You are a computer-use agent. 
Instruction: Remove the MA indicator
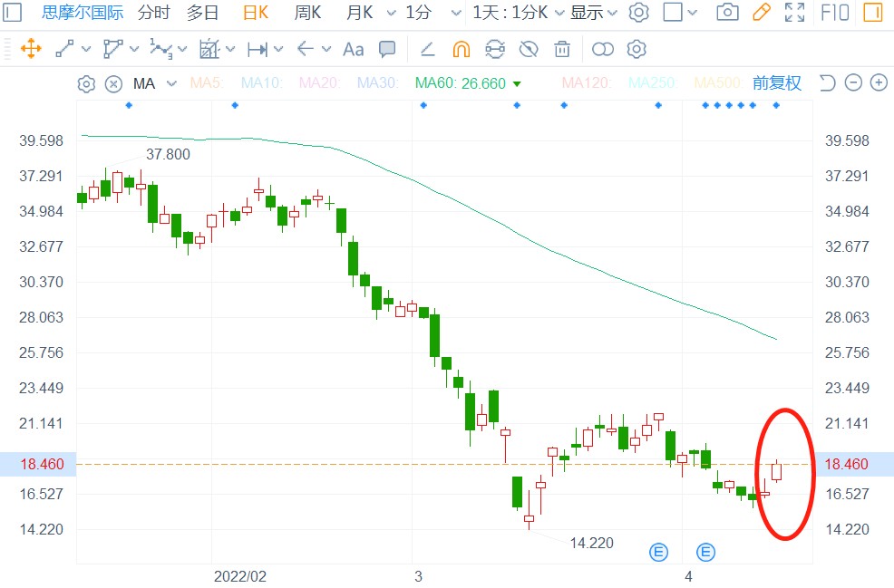pos(113,84)
